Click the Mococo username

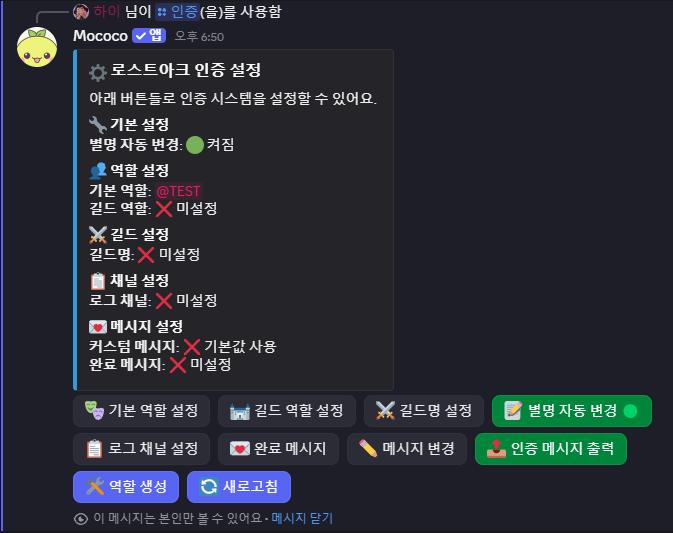[100, 36]
